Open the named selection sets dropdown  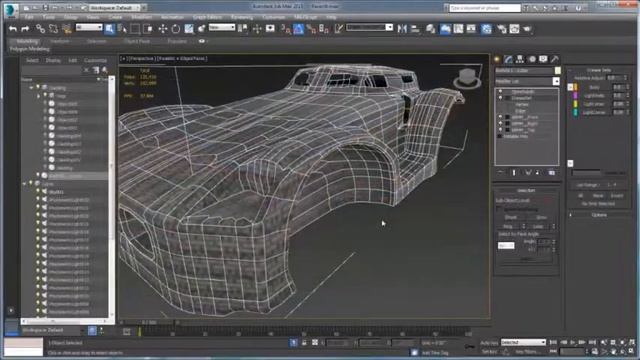(369, 27)
